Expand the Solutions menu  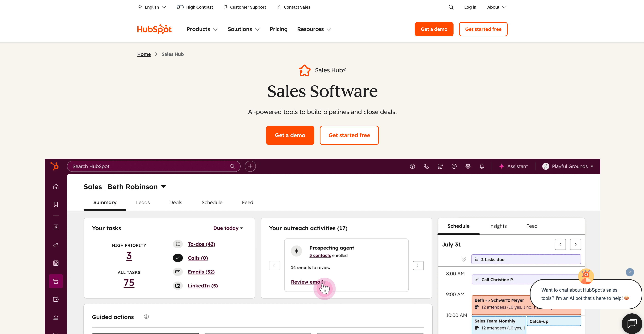tap(243, 29)
